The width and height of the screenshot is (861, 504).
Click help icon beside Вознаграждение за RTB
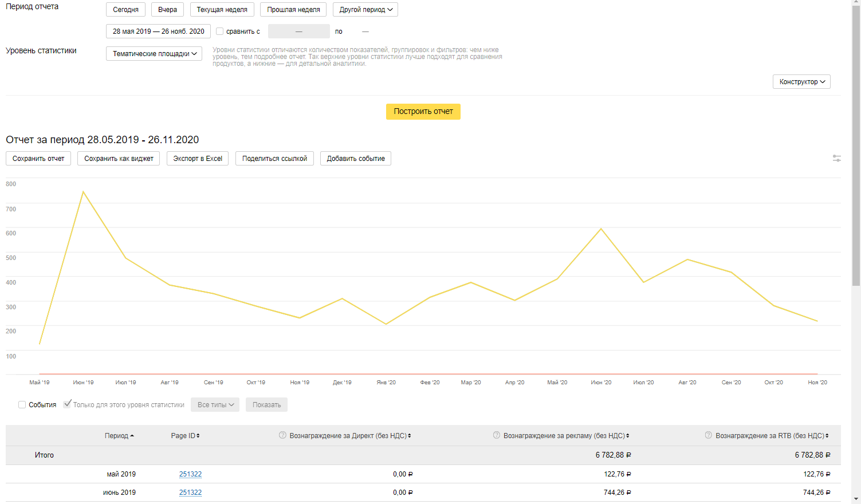[709, 435]
